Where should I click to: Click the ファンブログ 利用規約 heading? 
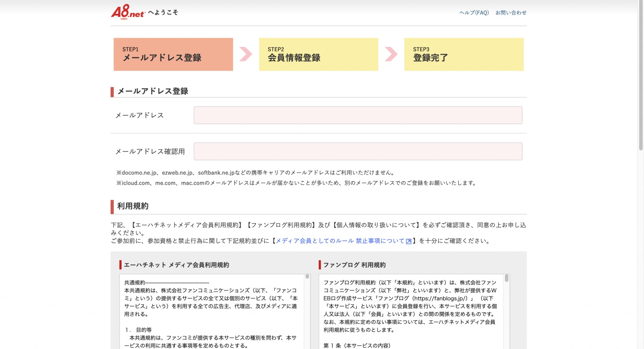[x=354, y=265]
